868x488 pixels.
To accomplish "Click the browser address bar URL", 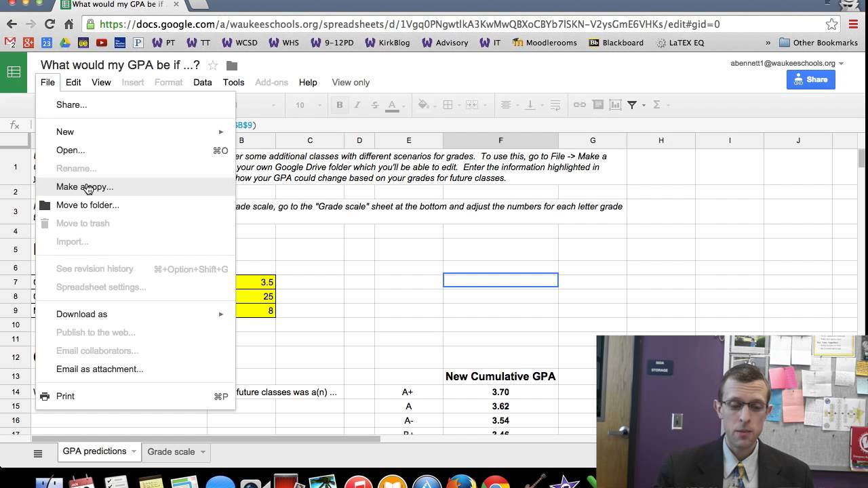I will [x=410, y=24].
